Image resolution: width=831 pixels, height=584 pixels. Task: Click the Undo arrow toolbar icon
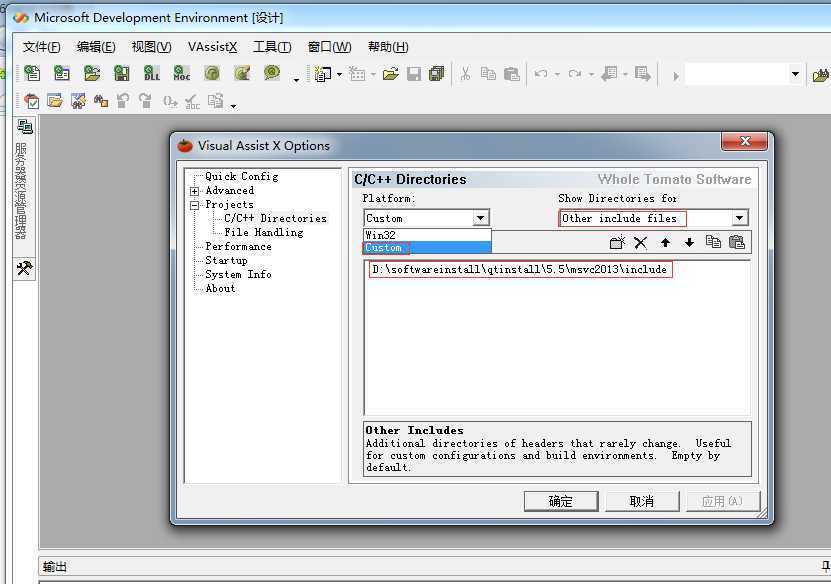541,74
